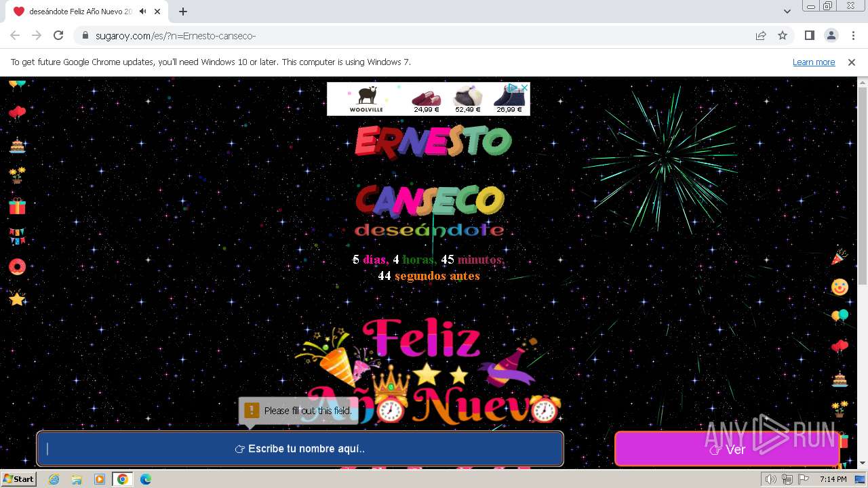This screenshot has width=868, height=488.
Task: Click the system tray network icon
Action: [787, 479]
